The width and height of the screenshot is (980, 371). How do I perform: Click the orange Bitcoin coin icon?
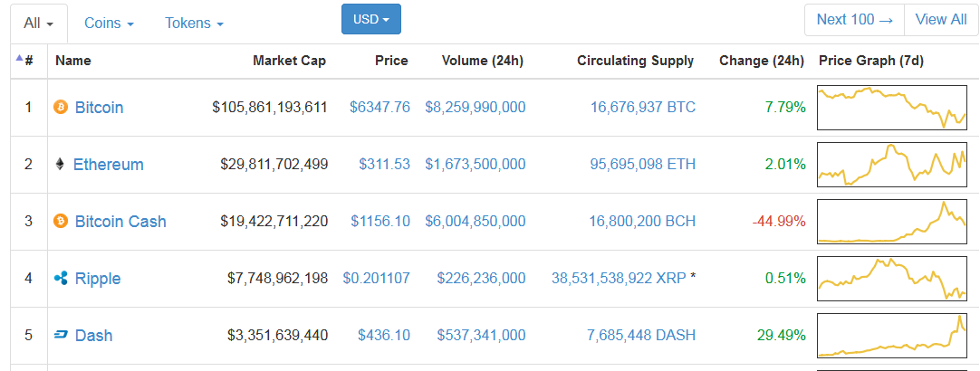coord(61,107)
